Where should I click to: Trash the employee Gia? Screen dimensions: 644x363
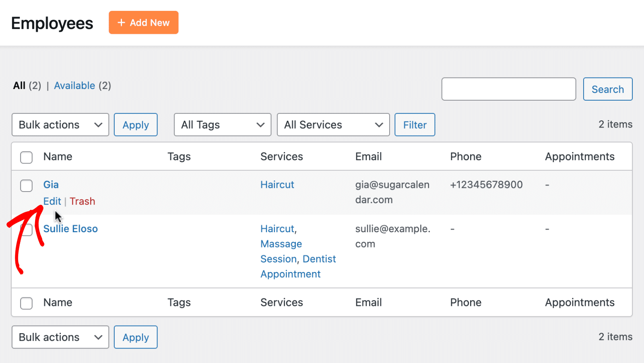tap(82, 201)
